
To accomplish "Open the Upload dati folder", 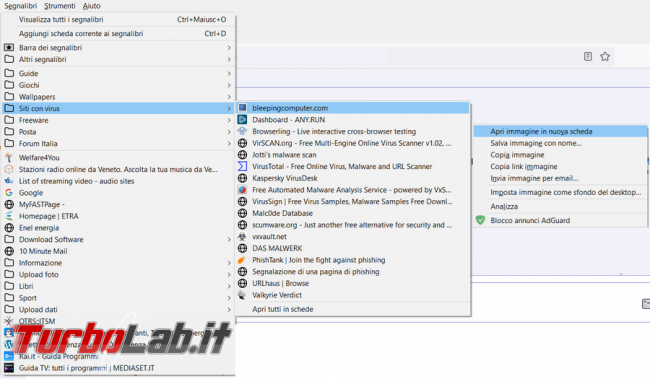I will pos(119,309).
